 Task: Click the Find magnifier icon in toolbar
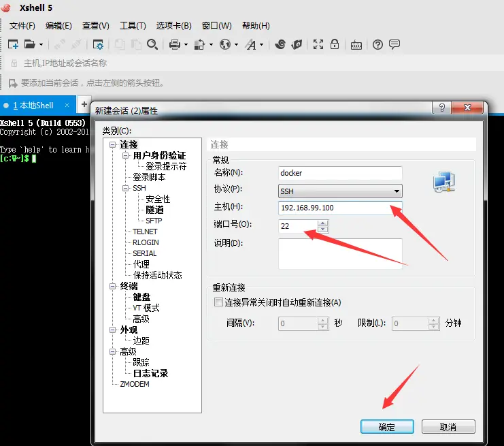click(152, 44)
